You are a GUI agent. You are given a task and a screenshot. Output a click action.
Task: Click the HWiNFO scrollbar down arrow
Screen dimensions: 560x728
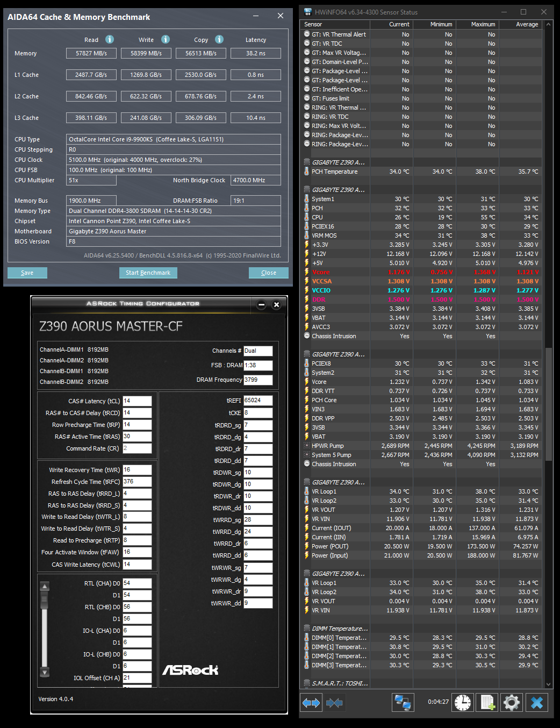click(549, 684)
